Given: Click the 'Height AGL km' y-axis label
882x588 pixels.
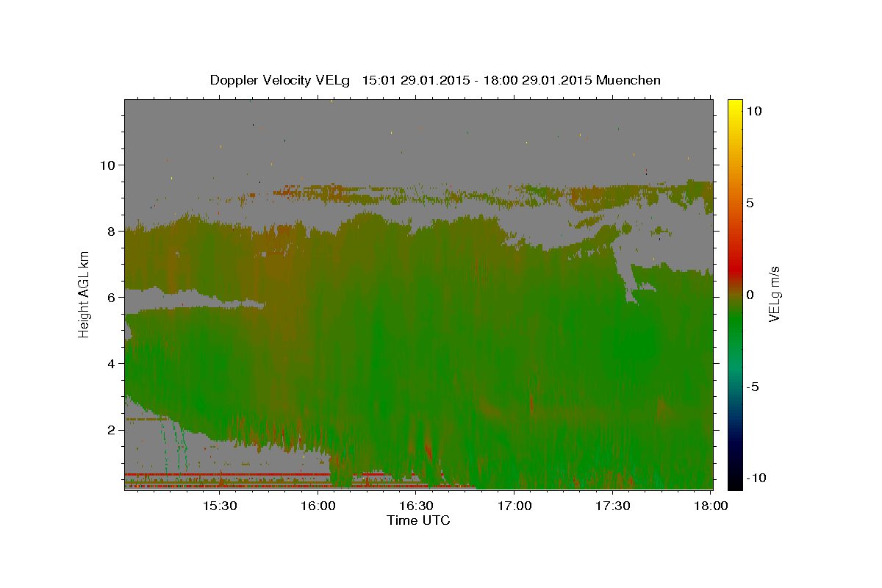Looking at the screenshot, I should click(x=84, y=293).
